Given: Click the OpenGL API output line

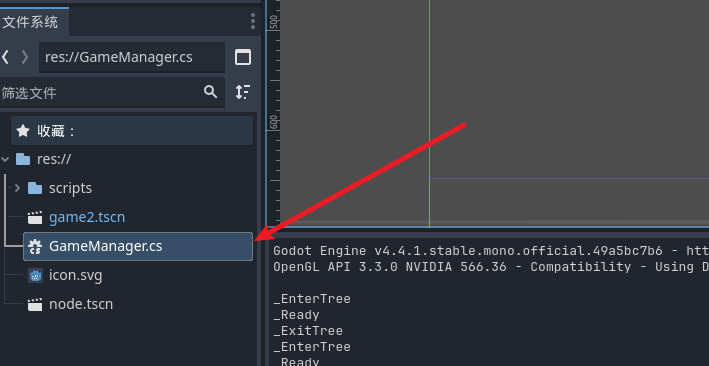Looking at the screenshot, I should [x=491, y=266].
